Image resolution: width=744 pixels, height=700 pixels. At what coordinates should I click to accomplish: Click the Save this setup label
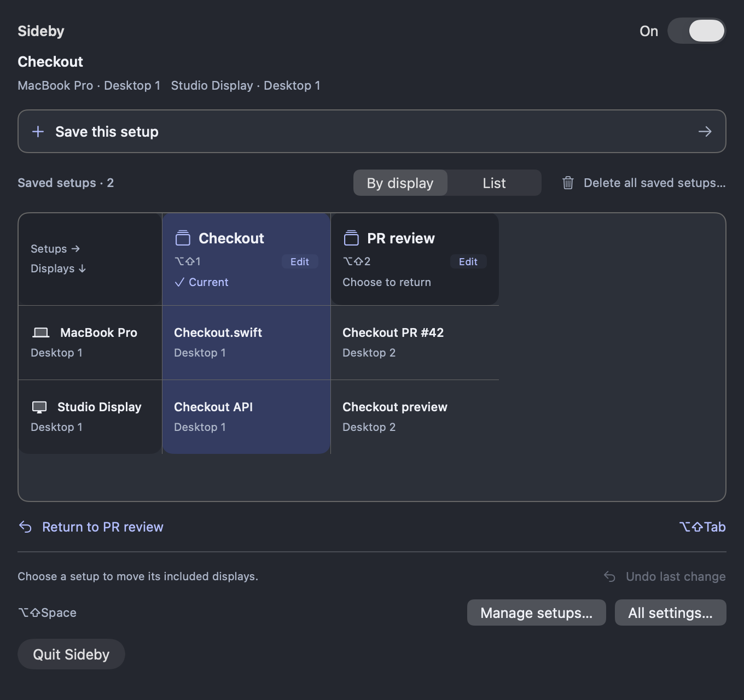[x=107, y=132]
